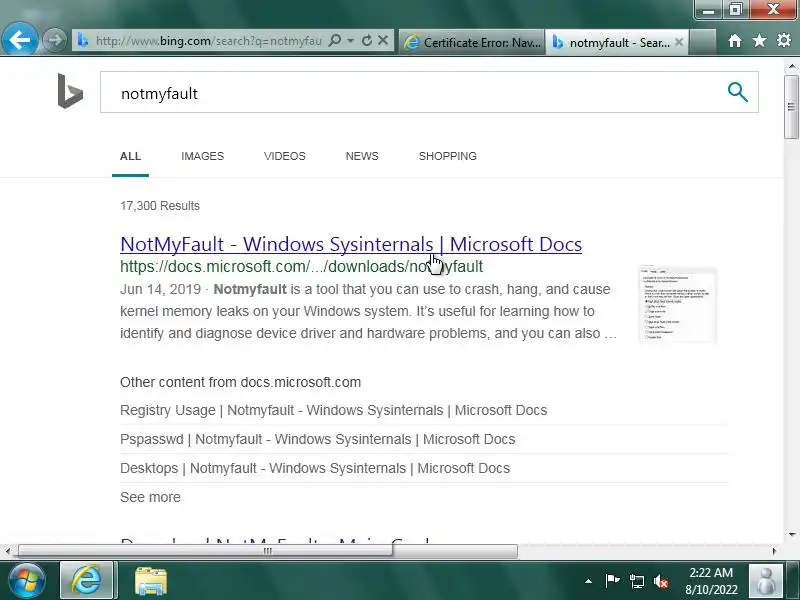Select the ALL results tab
800x600 pixels.
[130, 156]
